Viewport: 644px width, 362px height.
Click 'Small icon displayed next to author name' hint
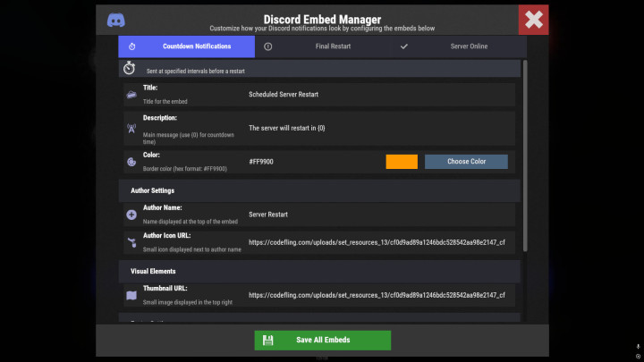click(191, 249)
